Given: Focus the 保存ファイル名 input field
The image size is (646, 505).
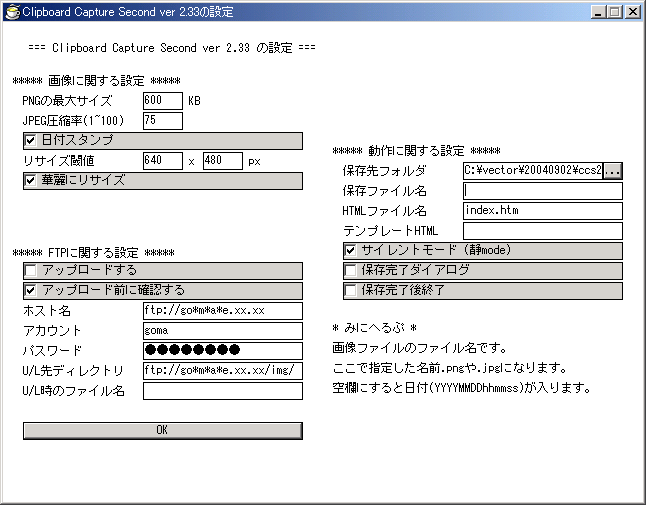Looking at the screenshot, I should click(x=543, y=191).
